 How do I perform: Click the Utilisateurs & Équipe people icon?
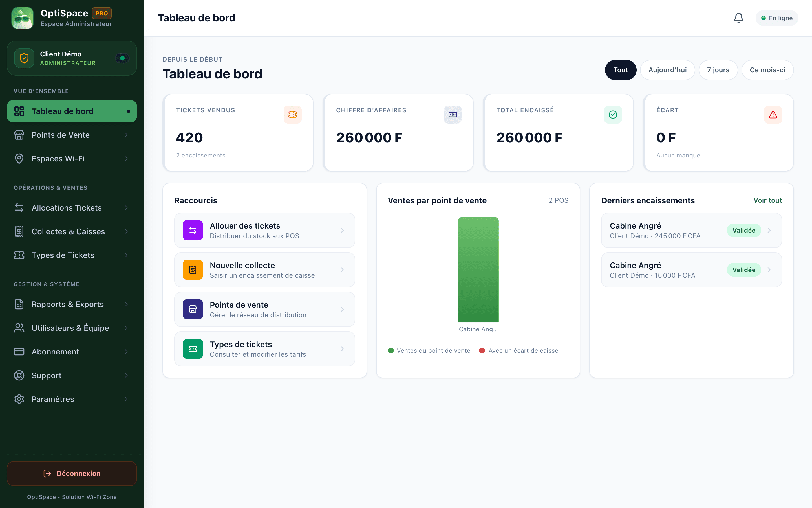pos(19,328)
